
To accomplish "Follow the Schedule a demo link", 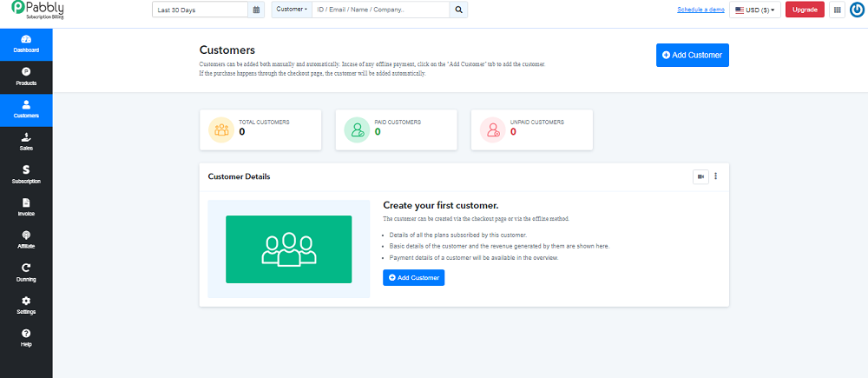I will [700, 10].
